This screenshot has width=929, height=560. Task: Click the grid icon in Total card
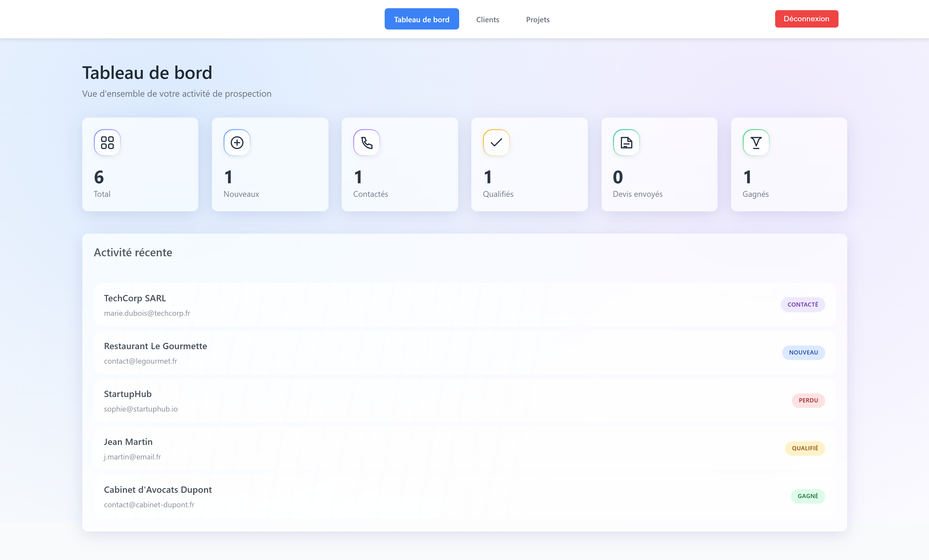tap(107, 142)
